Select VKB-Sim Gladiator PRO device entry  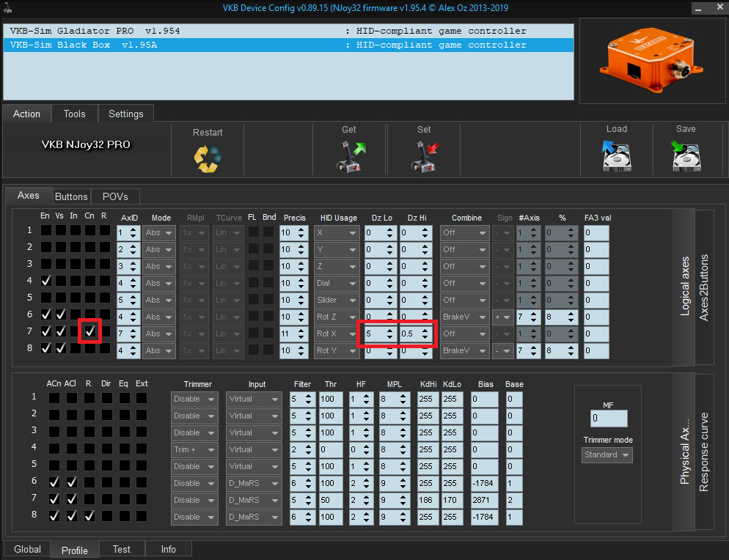pyautogui.click(x=288, y=31)
